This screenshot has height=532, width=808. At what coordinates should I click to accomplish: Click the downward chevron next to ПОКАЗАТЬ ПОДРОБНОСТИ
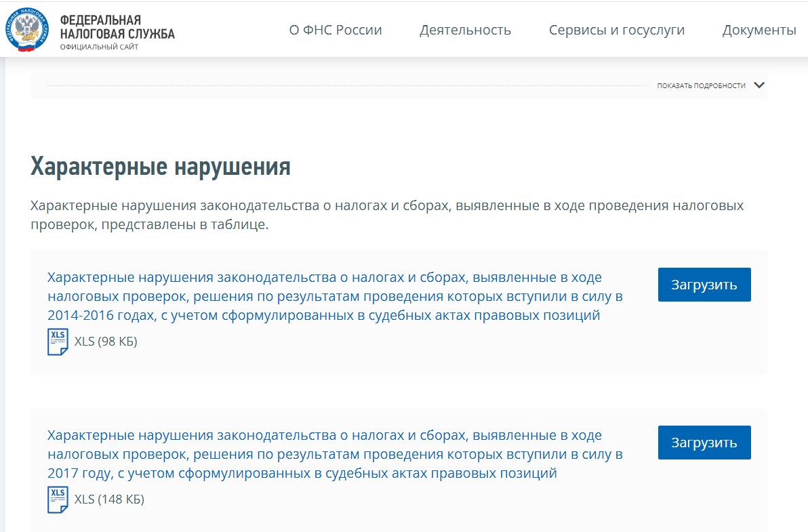(x=759, y=85)
